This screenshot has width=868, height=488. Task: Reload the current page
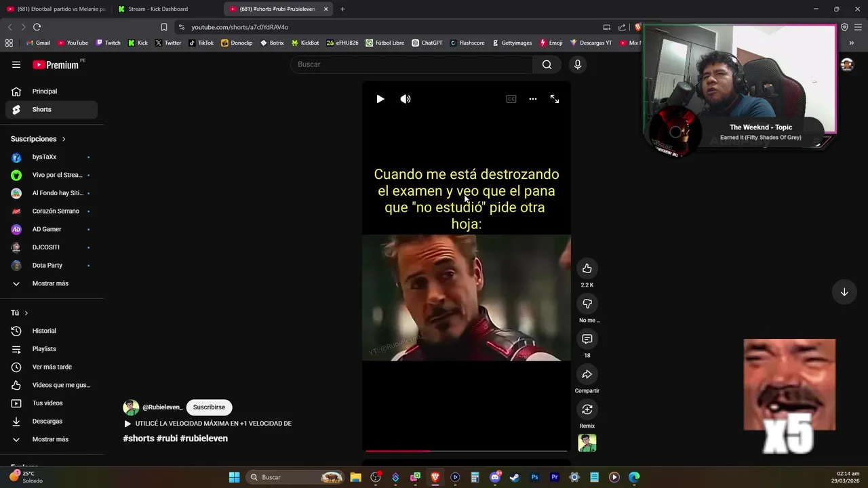click(x=37, y=27)
